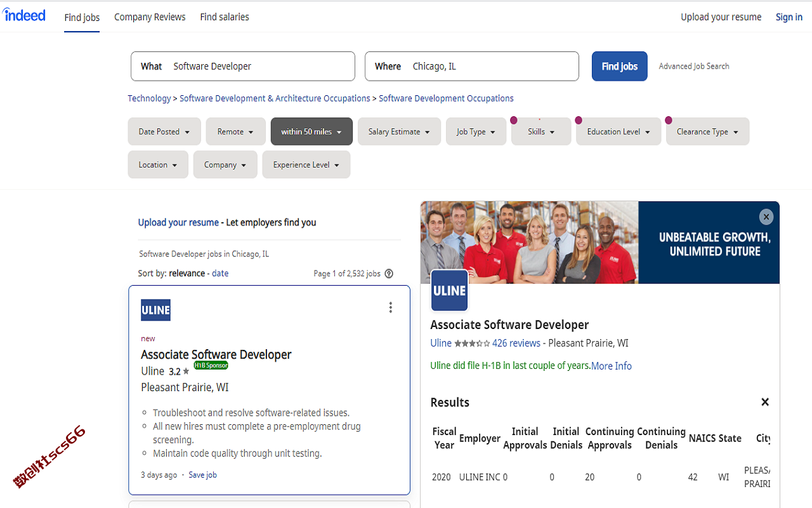Select the Find jobs tab
Screen dimensions: 812x508
[x=82, y=17]
